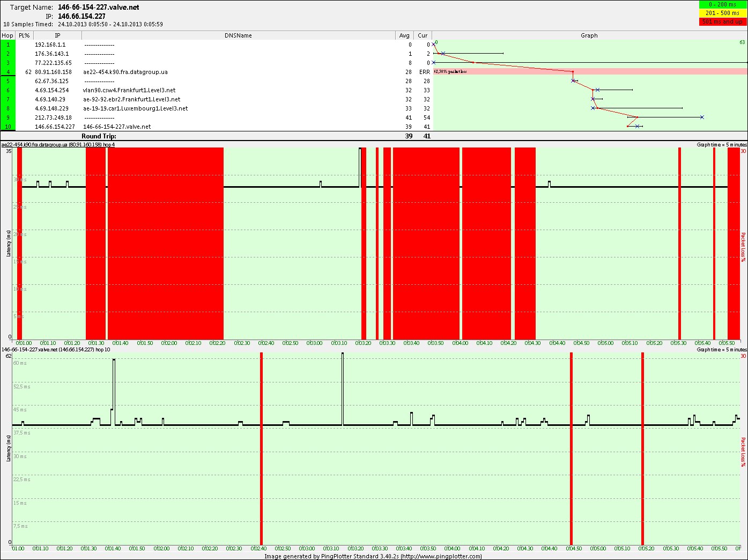Screen dimensions: 748x560
Task: Select the hop 10 row number cell
Action: coord(8,127)
